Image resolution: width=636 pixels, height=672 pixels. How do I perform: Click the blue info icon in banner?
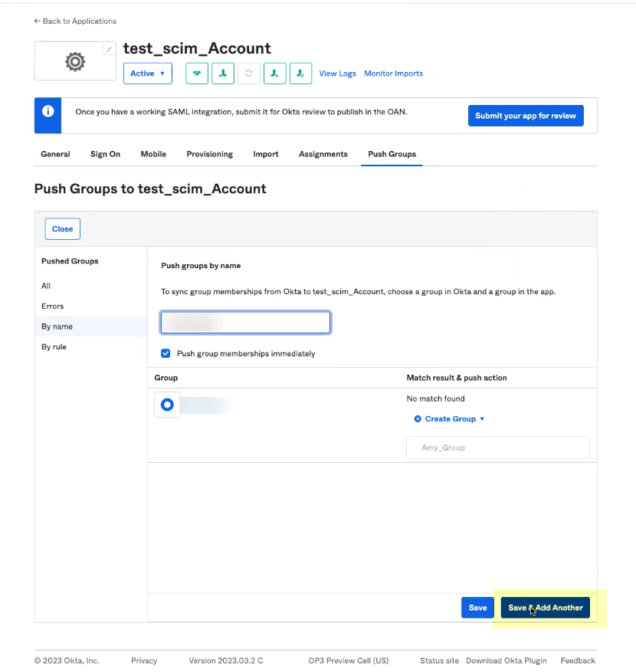[48, 111]
